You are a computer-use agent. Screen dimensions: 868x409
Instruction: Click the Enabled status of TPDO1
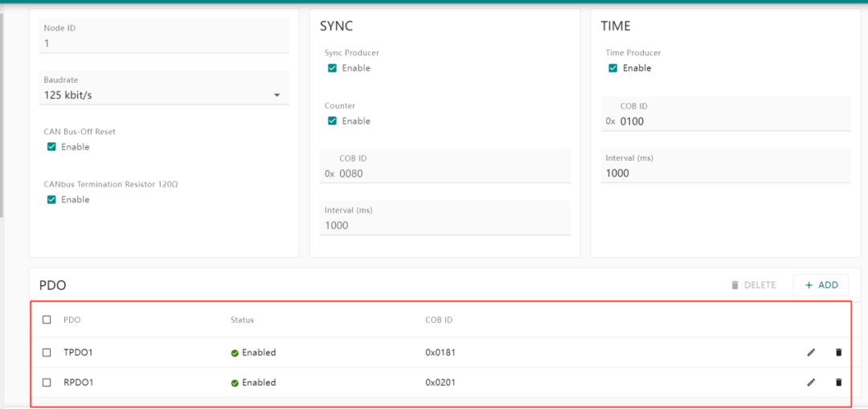(x=253, y=352)
